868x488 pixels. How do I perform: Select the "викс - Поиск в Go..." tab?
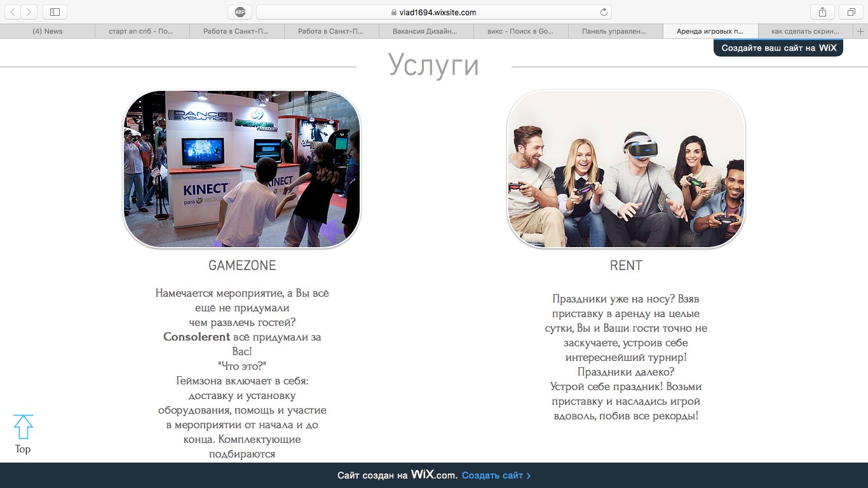click(x=520, y=31)
